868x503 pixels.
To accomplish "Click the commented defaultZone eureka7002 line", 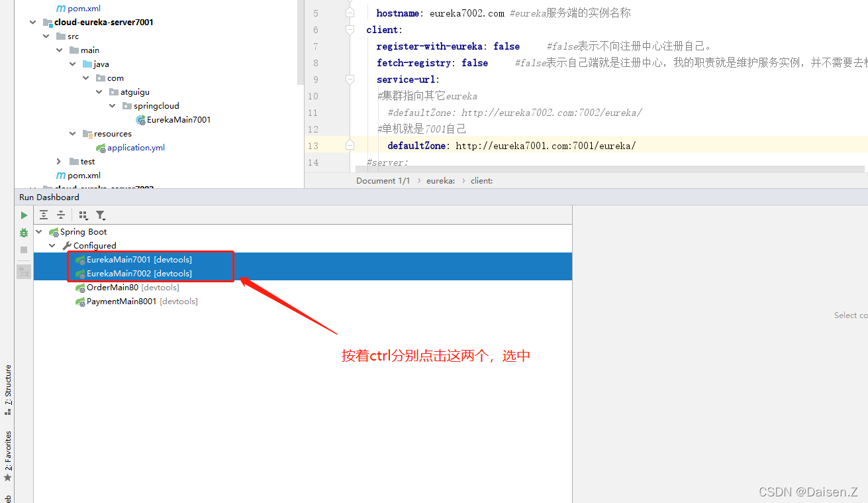I will tap(514, 113).
